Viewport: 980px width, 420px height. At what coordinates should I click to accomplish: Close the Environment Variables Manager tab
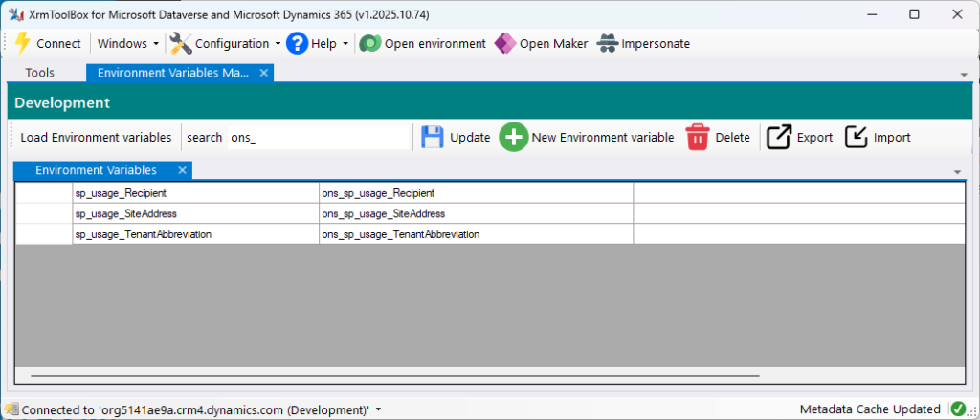pos(264,72)
